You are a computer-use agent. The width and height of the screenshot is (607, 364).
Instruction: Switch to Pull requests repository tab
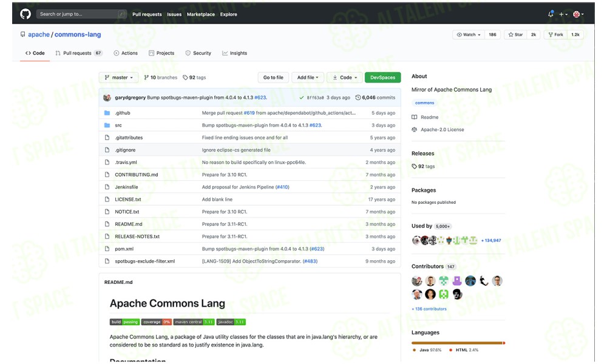[x=79, y=53]
